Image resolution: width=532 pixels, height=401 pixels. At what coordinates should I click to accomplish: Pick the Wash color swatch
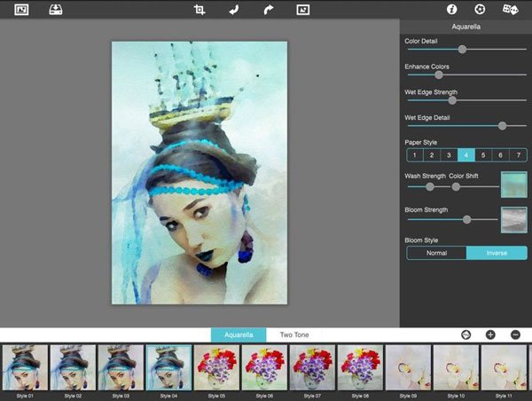pyautogui.click(x=514, y=185)
